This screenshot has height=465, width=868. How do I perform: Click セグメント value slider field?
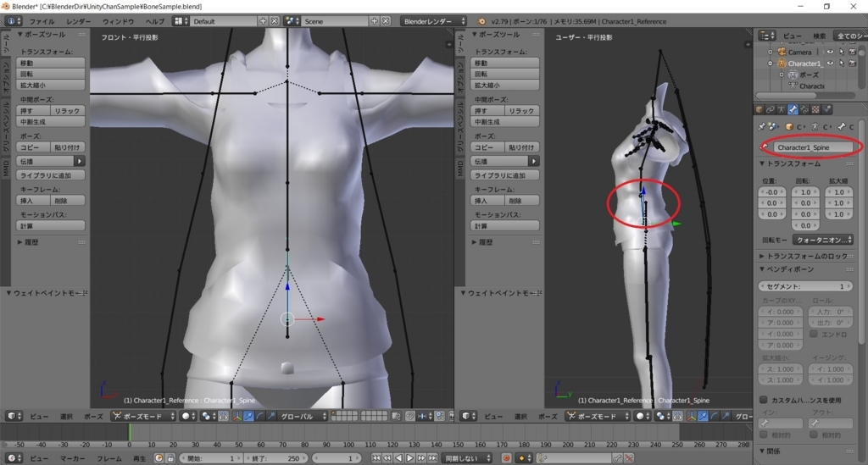tap(805, 286)
